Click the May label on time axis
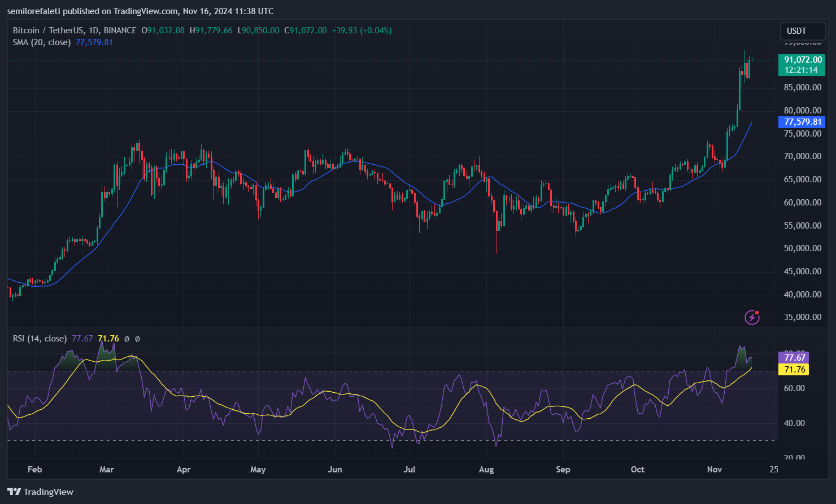The width and height of the screenshot is (836, 504). point(258,470)
